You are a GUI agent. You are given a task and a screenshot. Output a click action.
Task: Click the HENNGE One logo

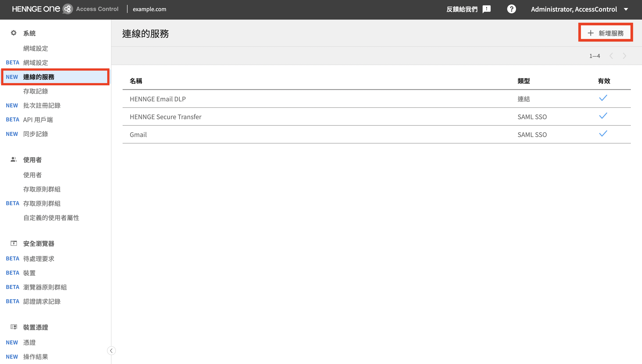(x=36, y=9)
